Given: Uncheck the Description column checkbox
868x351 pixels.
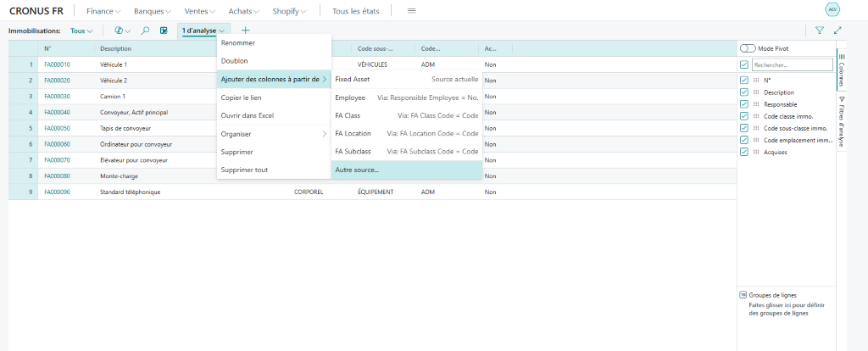Looking at the screenshot, I should pos(744,92).
